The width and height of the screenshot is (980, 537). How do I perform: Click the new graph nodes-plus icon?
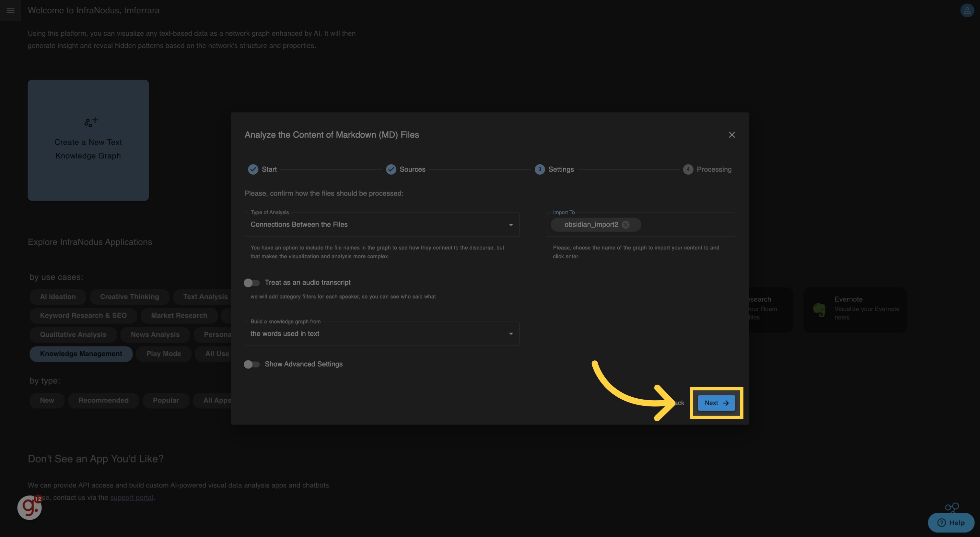(x=91, y=122)
